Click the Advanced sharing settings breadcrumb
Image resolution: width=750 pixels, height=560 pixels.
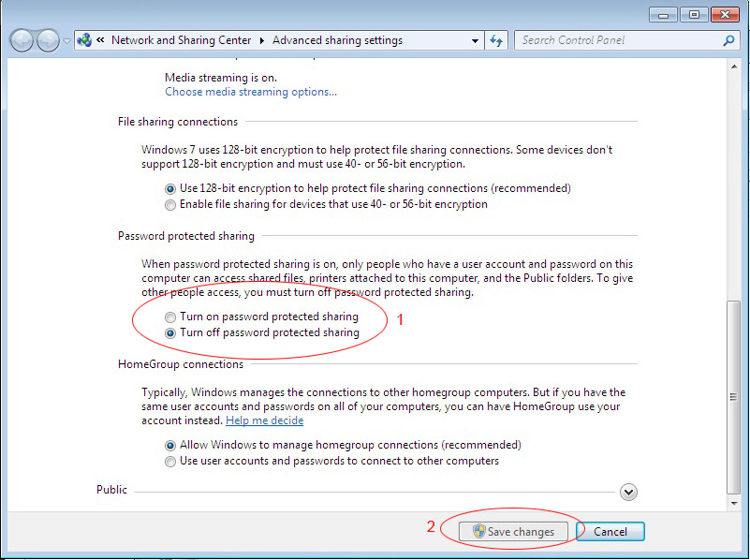point(338,40)
